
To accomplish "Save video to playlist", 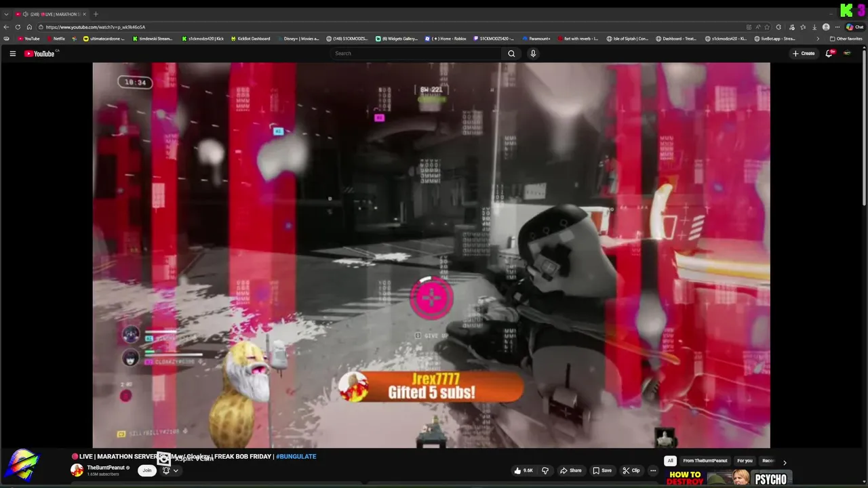I will (x=602, y=470).
